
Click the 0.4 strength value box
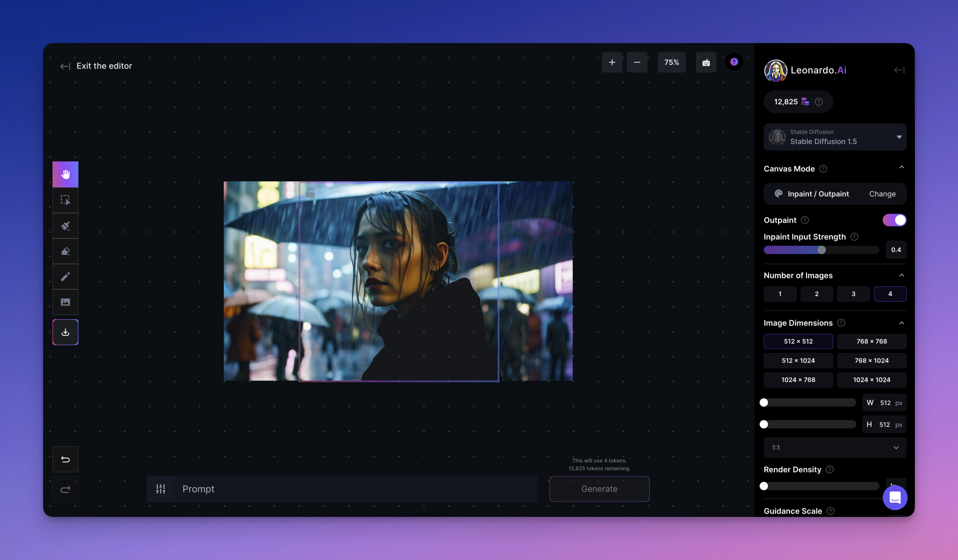pyautogui.click(x=896, y=250)
